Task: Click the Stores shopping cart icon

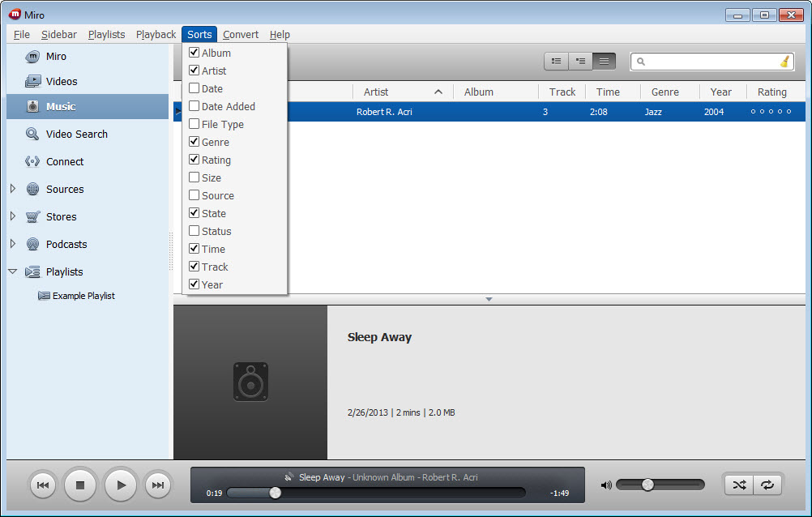Action: coord(32,216)
